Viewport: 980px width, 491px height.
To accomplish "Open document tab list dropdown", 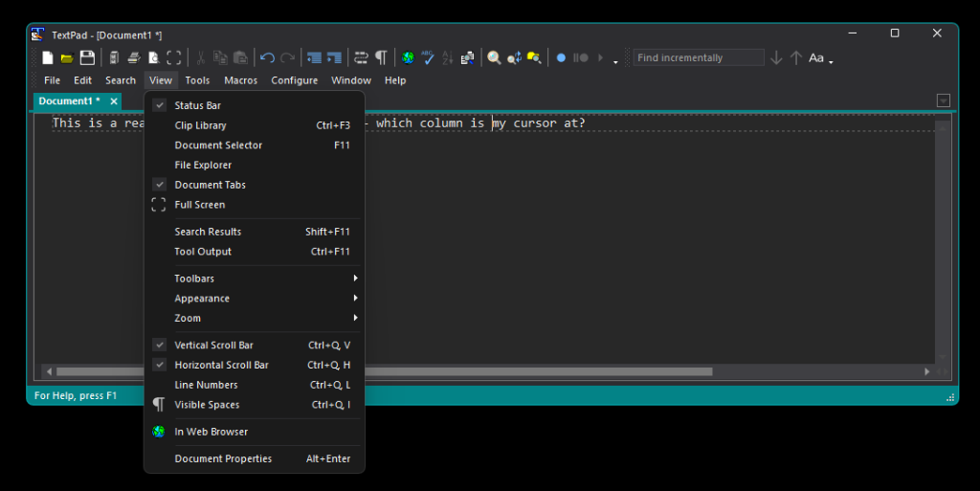I will 944,100.
